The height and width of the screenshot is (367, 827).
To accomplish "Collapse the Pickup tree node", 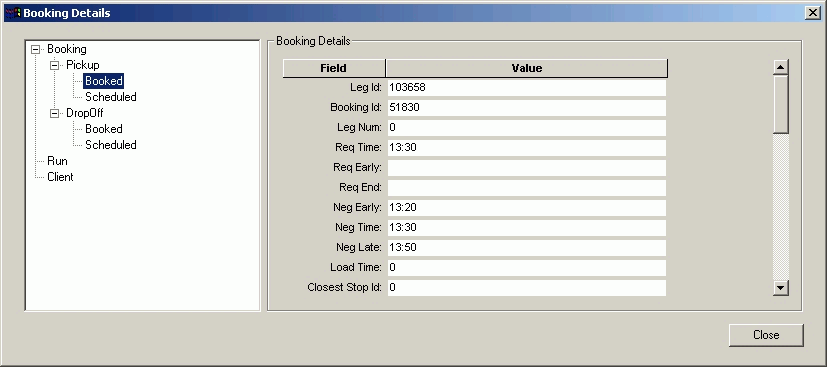I will (x=54, y=65).
